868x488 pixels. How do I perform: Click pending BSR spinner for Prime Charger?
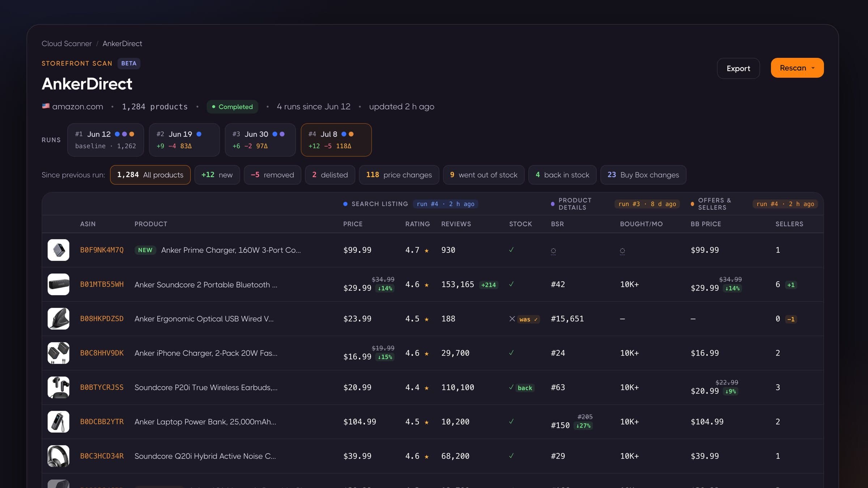553,251
